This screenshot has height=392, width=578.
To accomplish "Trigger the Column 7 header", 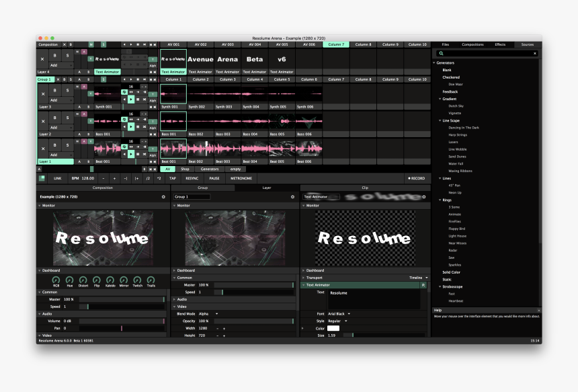I will click(336, 44).
